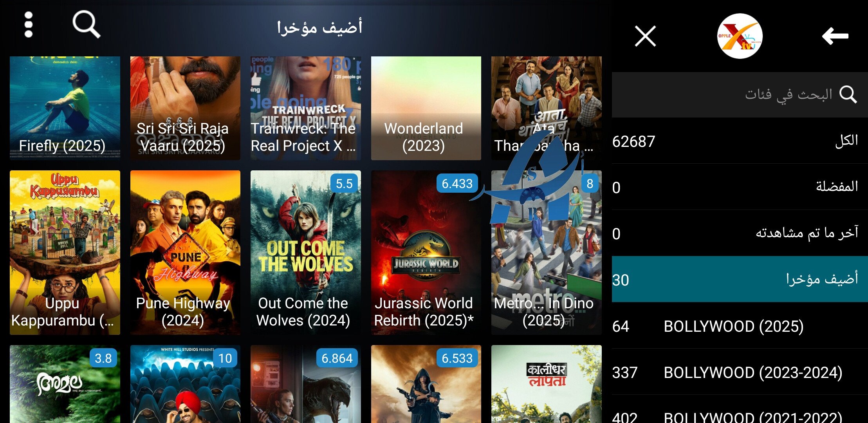This screenshot has width=868, height=423.
Task: Open Wonderland (2023) movie tile
Action: pyautogui.click(x=426, y=108)
